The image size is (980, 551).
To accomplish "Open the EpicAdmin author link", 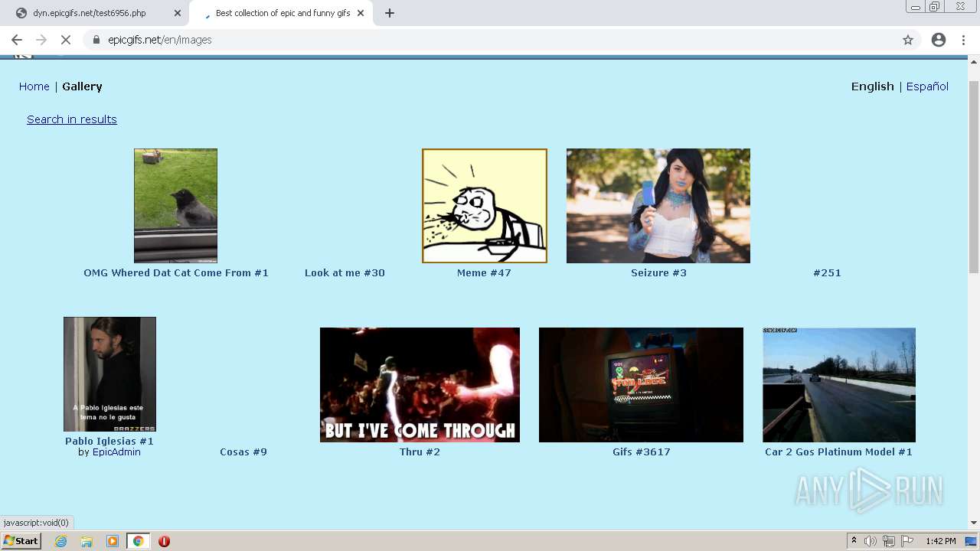I will (116, 452).
